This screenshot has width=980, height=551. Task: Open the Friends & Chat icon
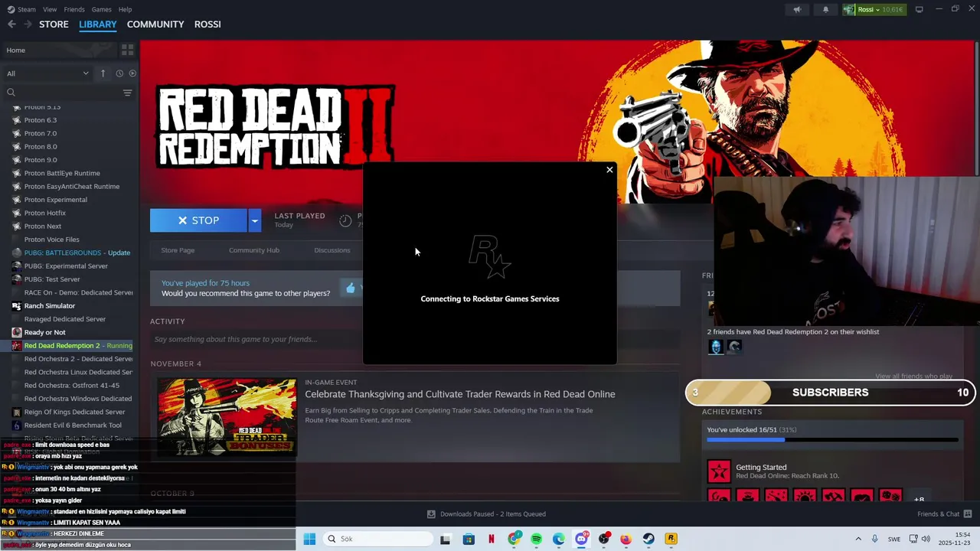968,514
